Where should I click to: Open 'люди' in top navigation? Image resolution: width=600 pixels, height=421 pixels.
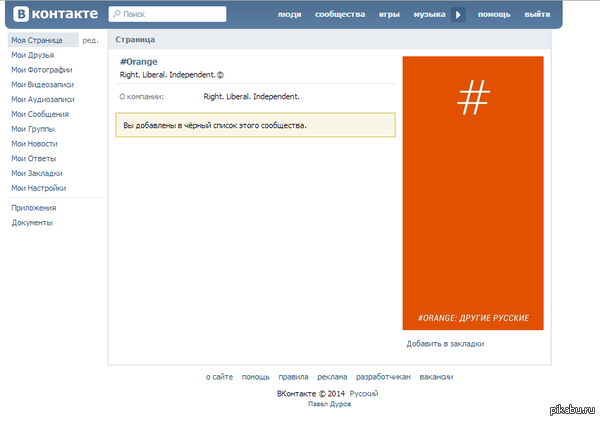(289, 15)
